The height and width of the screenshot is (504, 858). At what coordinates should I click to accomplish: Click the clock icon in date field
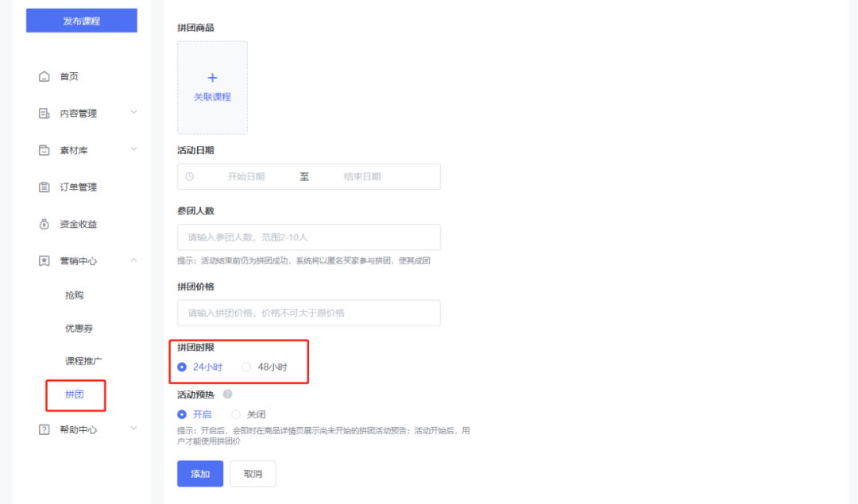tap(189, 176)
